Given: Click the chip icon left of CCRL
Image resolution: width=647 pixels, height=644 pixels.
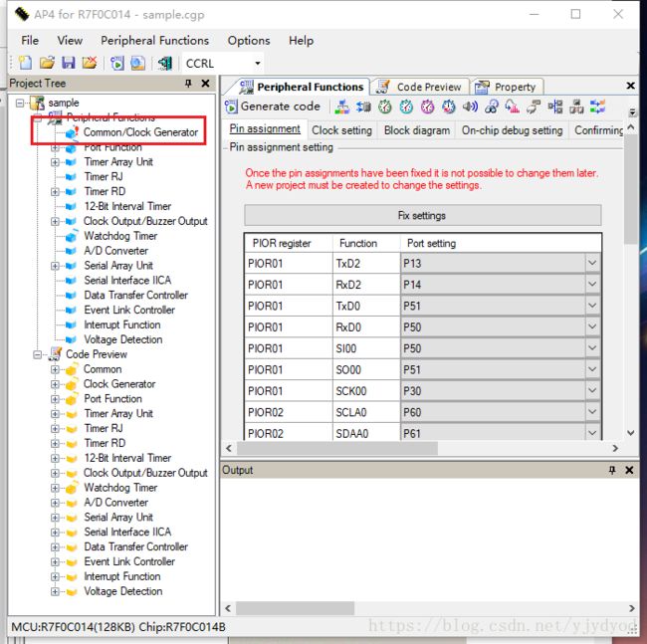Looking at the screenshot, I should (165, 64).
